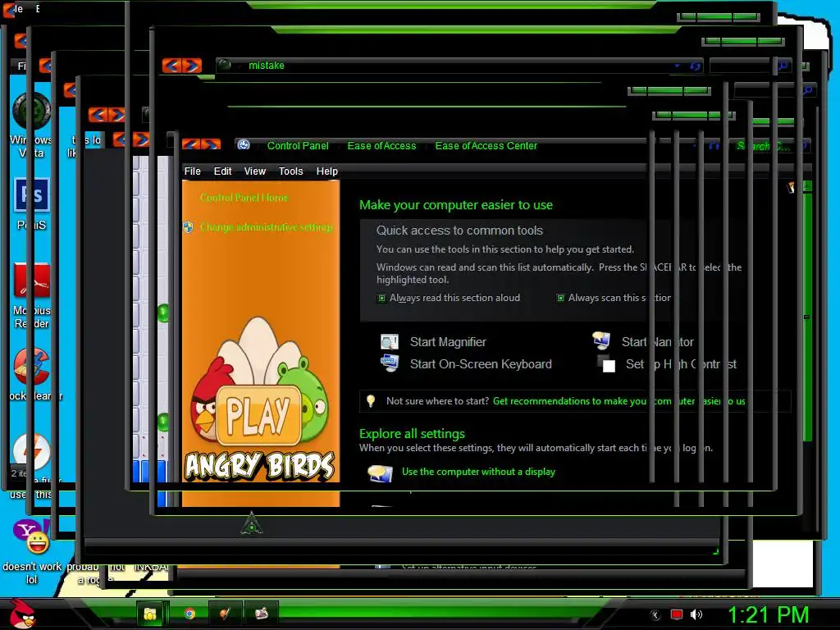Toggle Always read this section aloud
This screenshot has width=840, height=630.
(381, 298)
